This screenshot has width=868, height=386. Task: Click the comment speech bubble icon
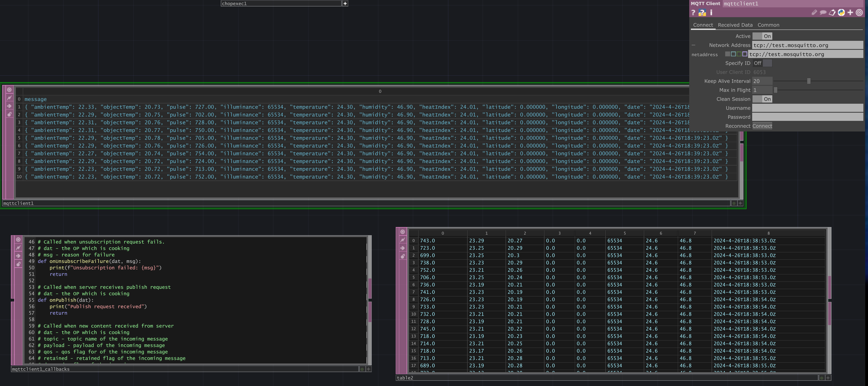823,13
